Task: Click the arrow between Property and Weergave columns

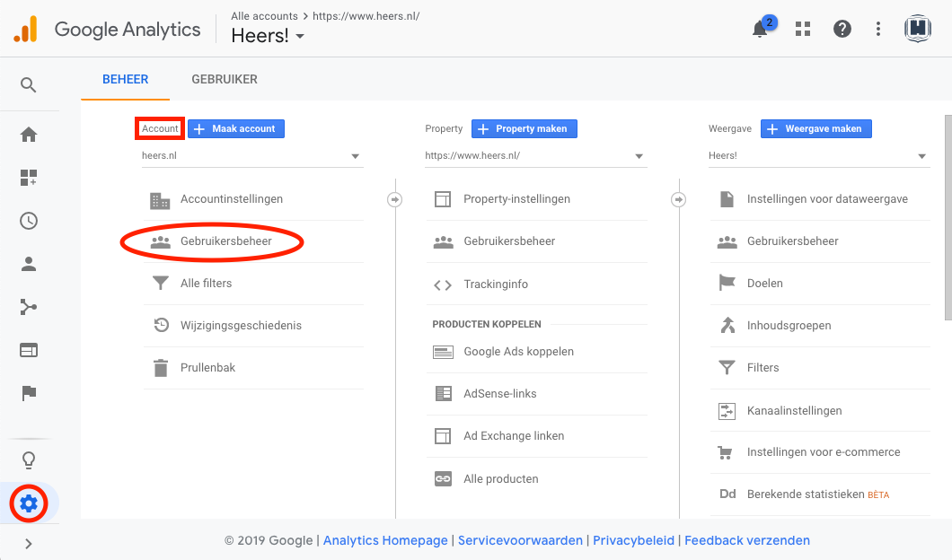Action: click(678, 199)
